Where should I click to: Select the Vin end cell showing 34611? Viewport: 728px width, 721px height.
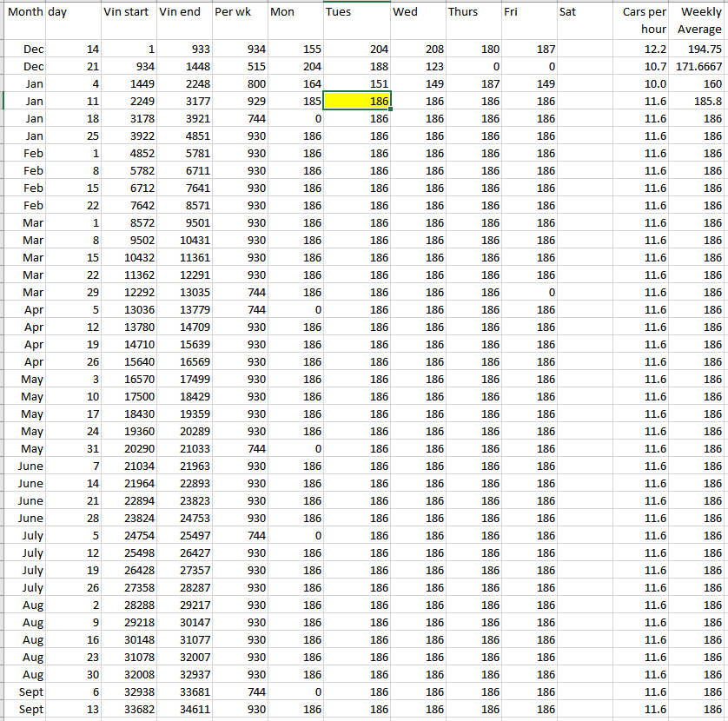183,710
